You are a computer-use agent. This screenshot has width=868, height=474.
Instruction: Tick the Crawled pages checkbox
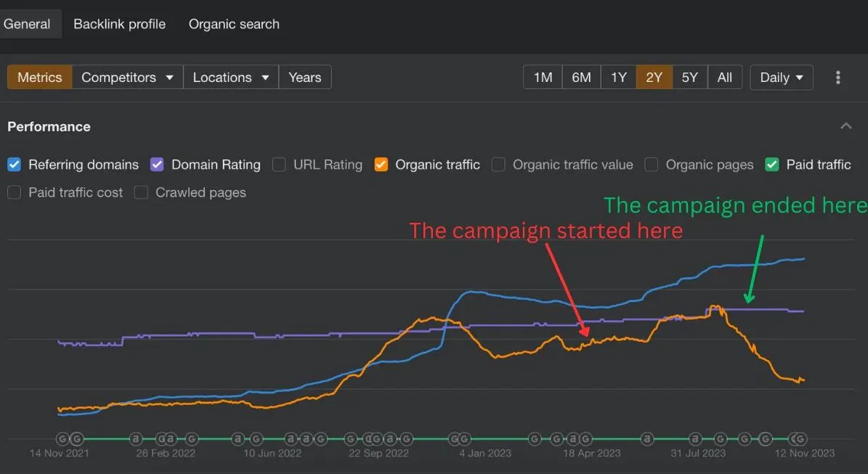[x=141, y=192]
